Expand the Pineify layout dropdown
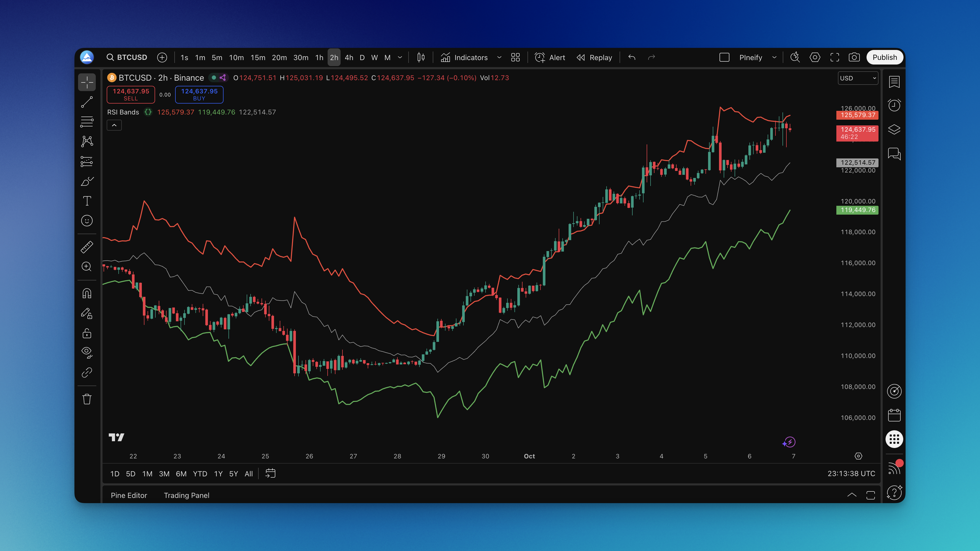This screenshot has width=980, height=551. pyautogui.click(x=774, y=57)
